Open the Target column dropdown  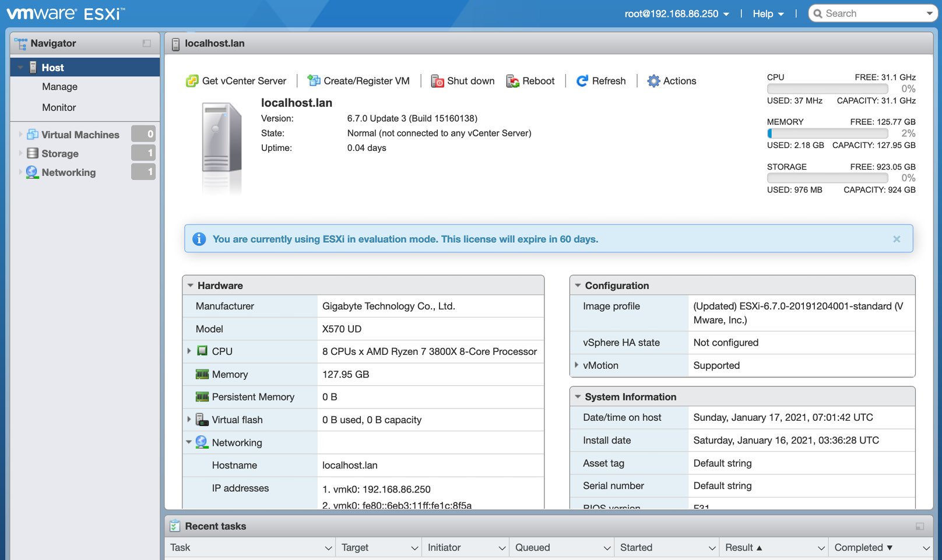pos(414,548)
